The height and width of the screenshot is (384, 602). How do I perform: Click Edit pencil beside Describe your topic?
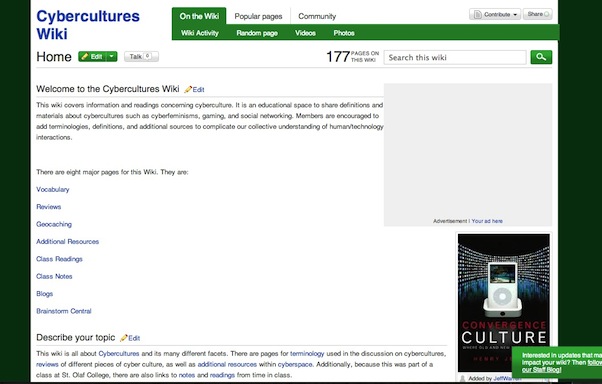click(x=130, y=338)
